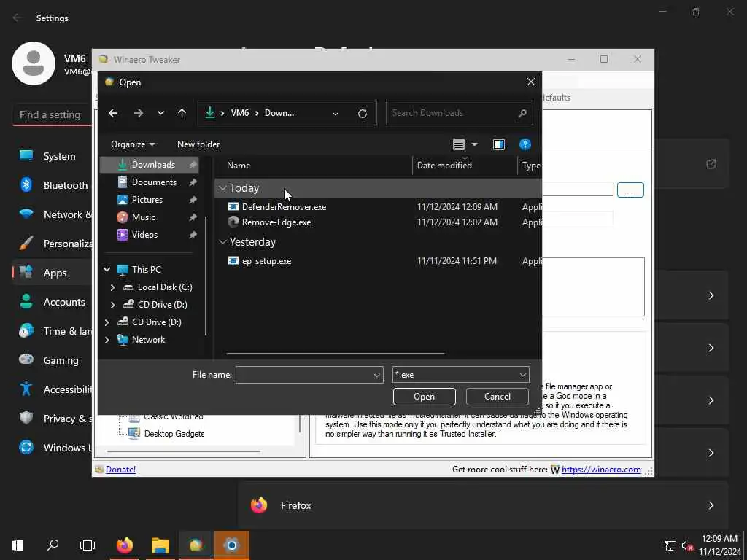Click the Windows Start button

18,545
